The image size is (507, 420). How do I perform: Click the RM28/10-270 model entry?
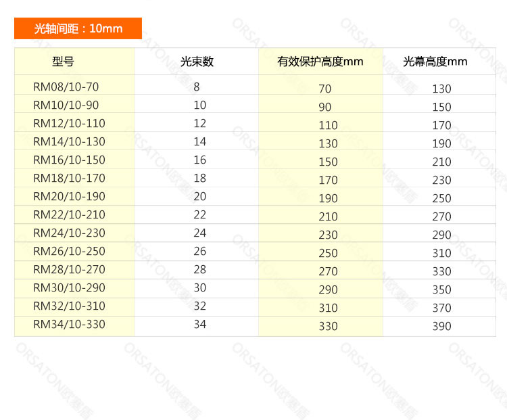(x=69, y=269)
